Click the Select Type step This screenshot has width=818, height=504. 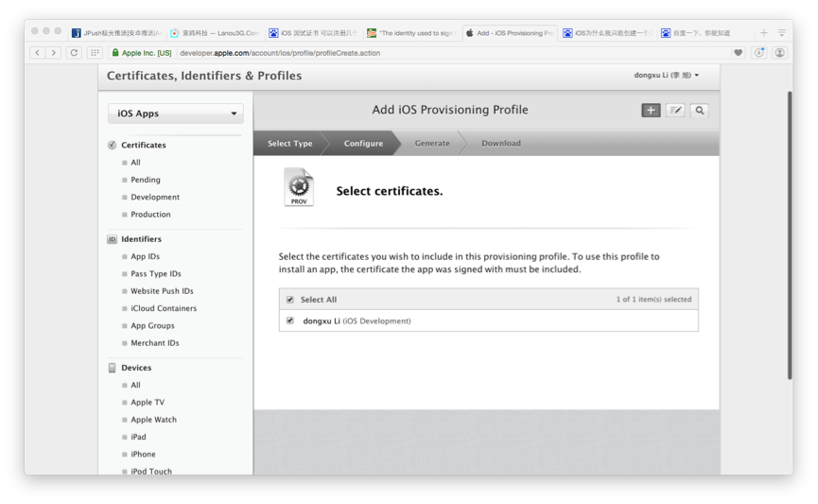tap(290, 144)
